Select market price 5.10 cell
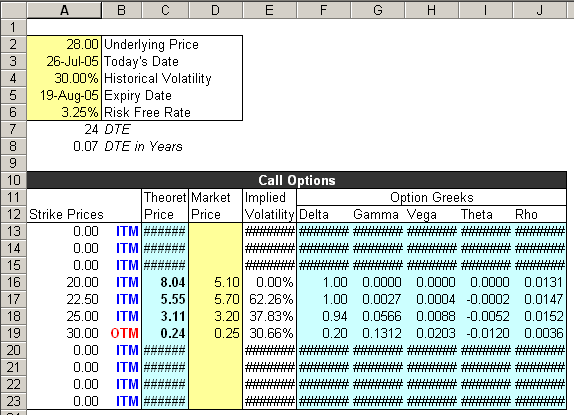The image size is (574, 415). 216,282
